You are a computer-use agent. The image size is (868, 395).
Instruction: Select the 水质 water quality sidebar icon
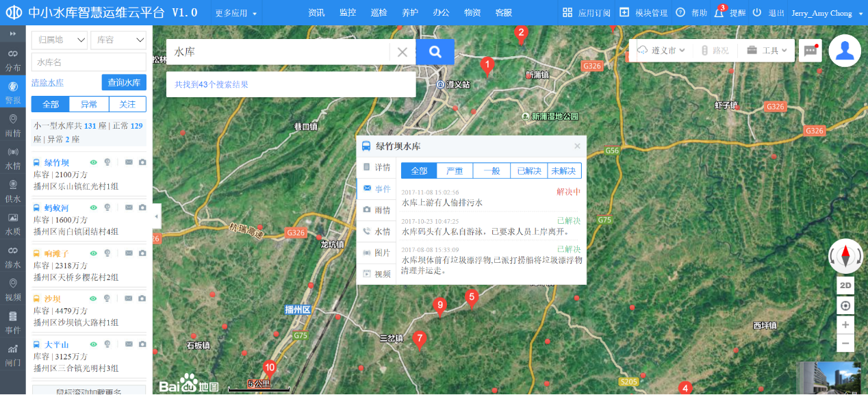[x=12, y=224]
